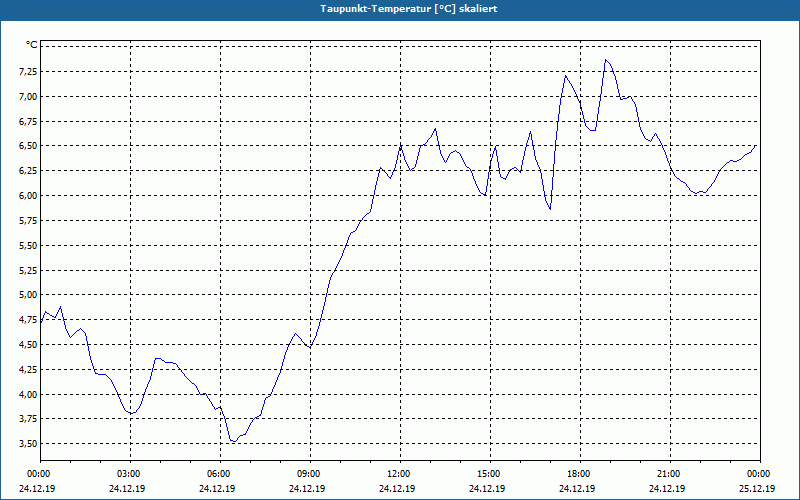Click the date label 24.12.19 under 12:00
800x500 pixels.
397,489
